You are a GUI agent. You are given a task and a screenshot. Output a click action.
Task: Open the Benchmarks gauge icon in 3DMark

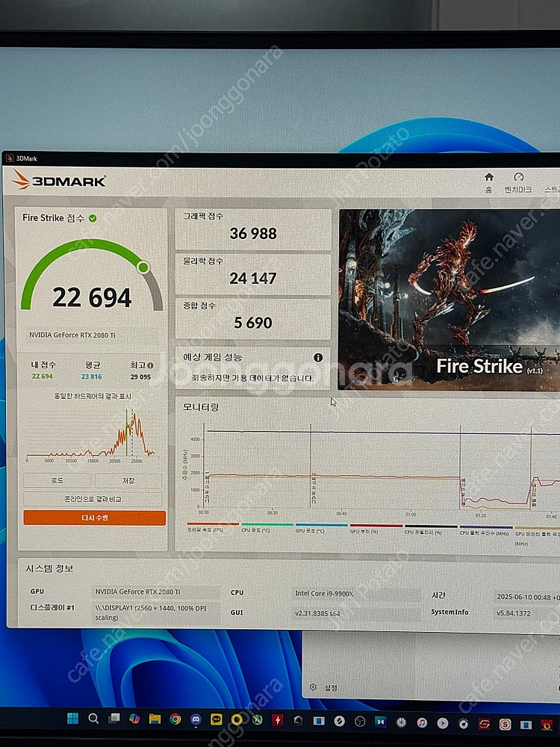click(x=519, y=177)
